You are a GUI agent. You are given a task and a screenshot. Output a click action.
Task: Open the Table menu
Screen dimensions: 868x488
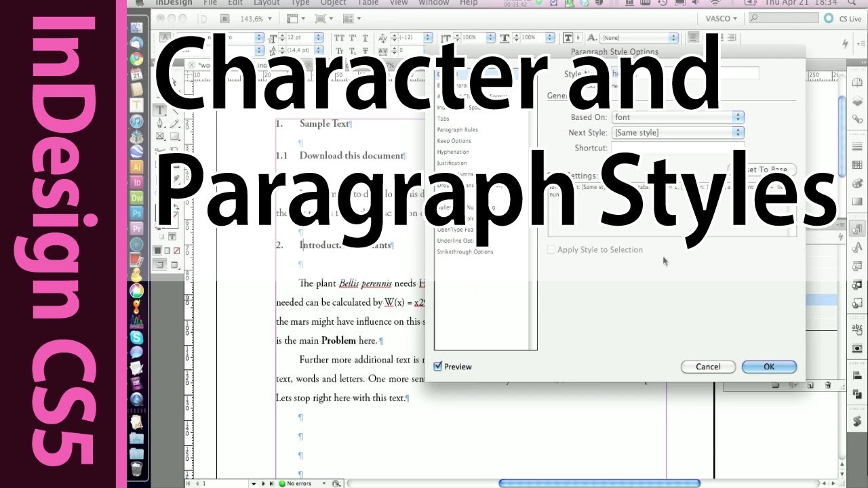[x=368, y=3]
